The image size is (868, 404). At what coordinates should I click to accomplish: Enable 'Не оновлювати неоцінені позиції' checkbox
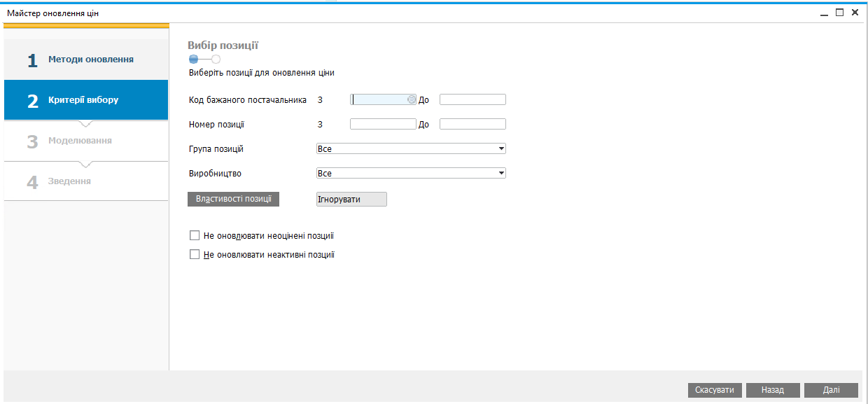(195, 236)
